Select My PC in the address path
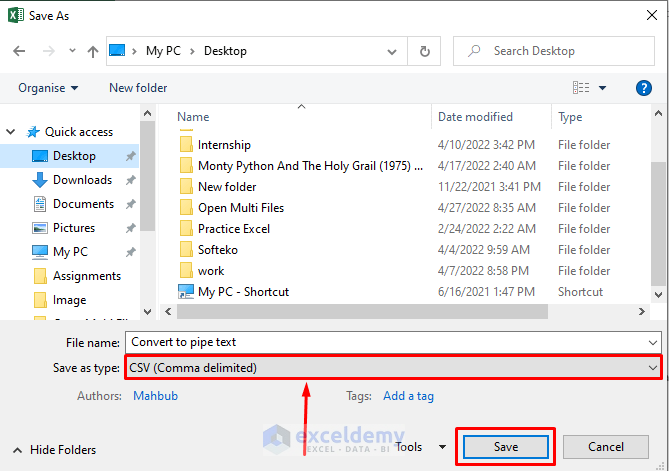The height and width of the screenshot is (471, 669). click(x=163, y=51)
